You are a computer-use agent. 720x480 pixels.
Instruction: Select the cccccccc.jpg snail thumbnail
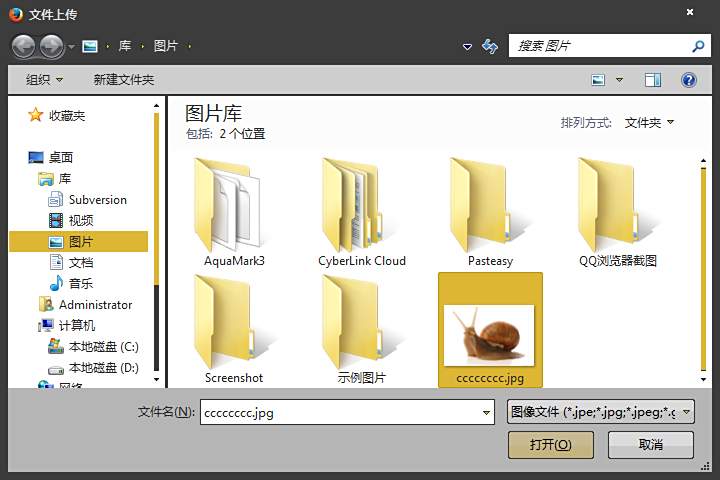pyautogui.click(x=490, y=330)
